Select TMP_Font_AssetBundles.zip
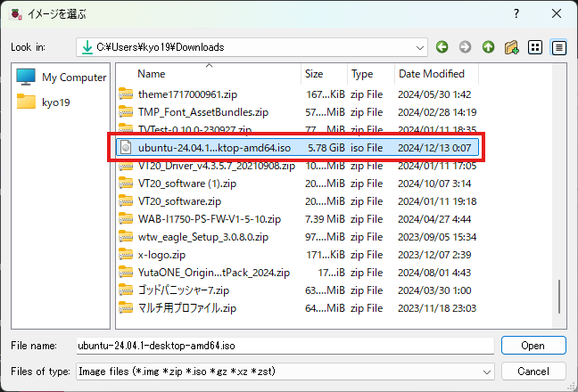The height and width of the screenshot is (392, 578). (x=297, y=112)
